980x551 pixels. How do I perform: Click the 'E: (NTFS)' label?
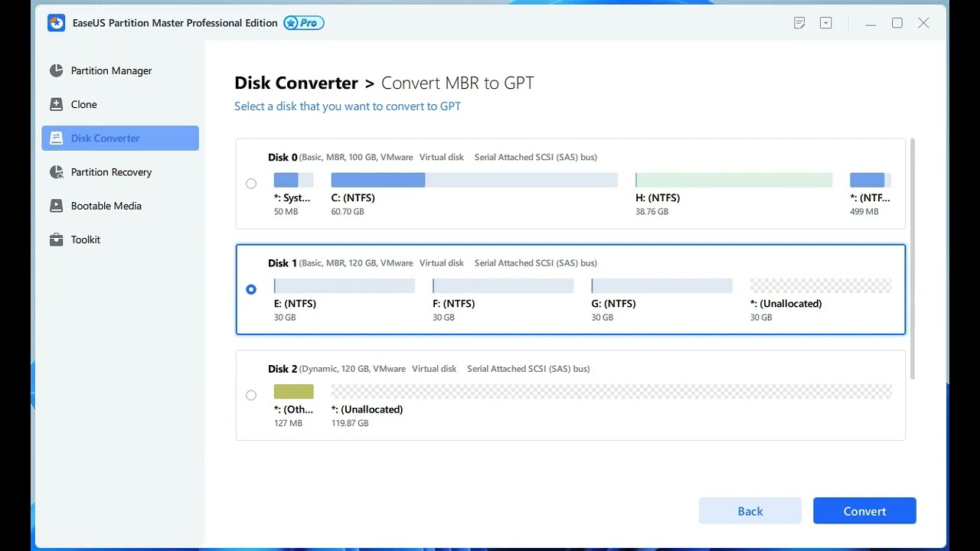pos(295,303)
